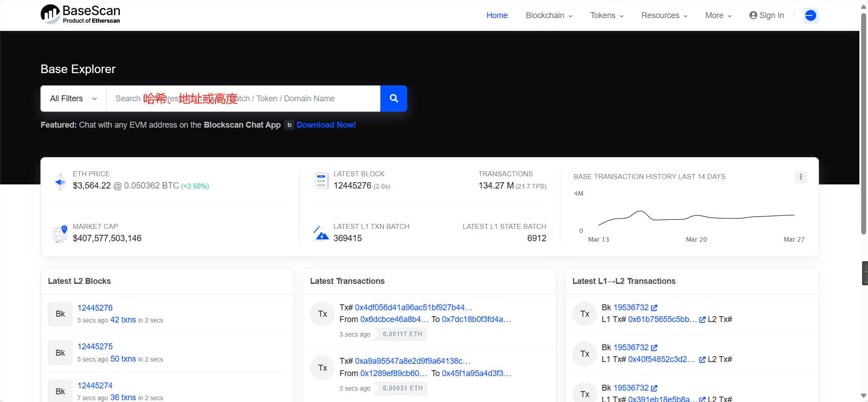This screenshot has height=402, width=868.
Task: Click Tx icon beside L1 Tx 0x40f54852c3d2
Action: pos(585,354)
